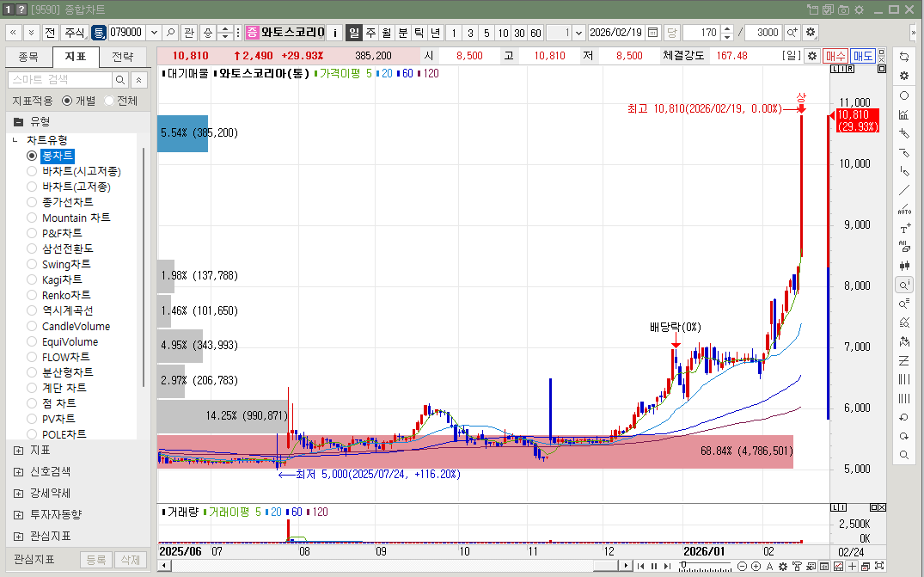Set indicator apply mode to 전체

tap(108, 101)
